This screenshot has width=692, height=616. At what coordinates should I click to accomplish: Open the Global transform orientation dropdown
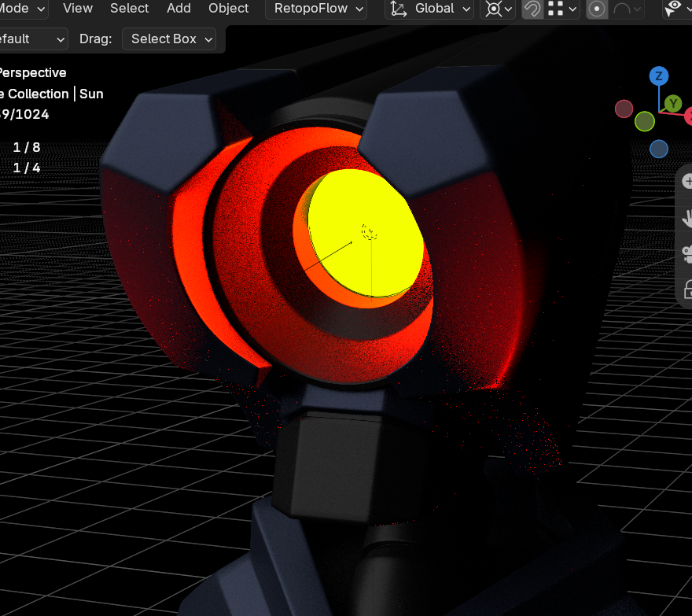429,9
